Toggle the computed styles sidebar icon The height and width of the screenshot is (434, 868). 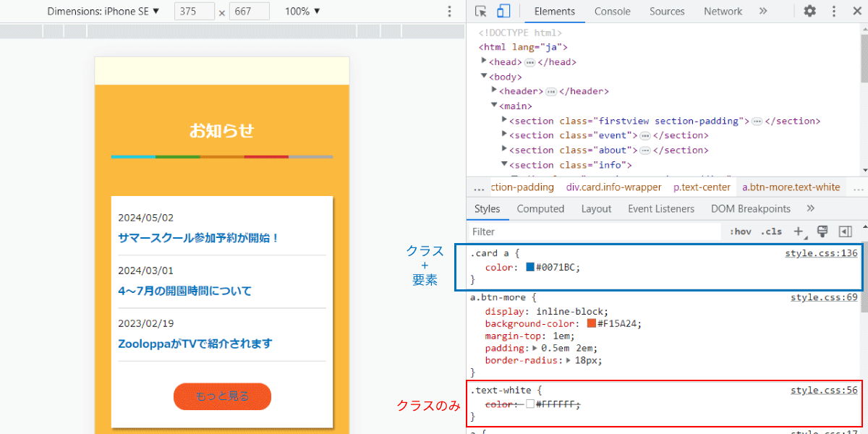[845, 231]
